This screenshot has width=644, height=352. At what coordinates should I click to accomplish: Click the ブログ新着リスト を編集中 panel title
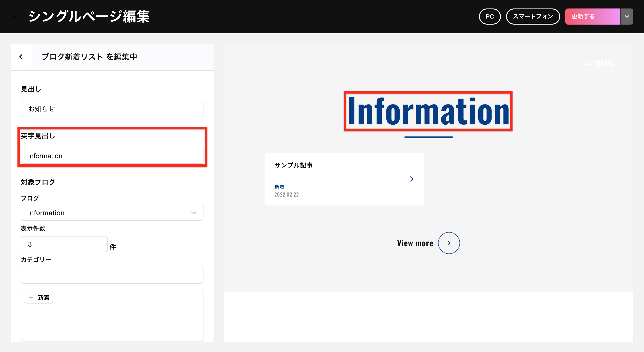point(89,57)
